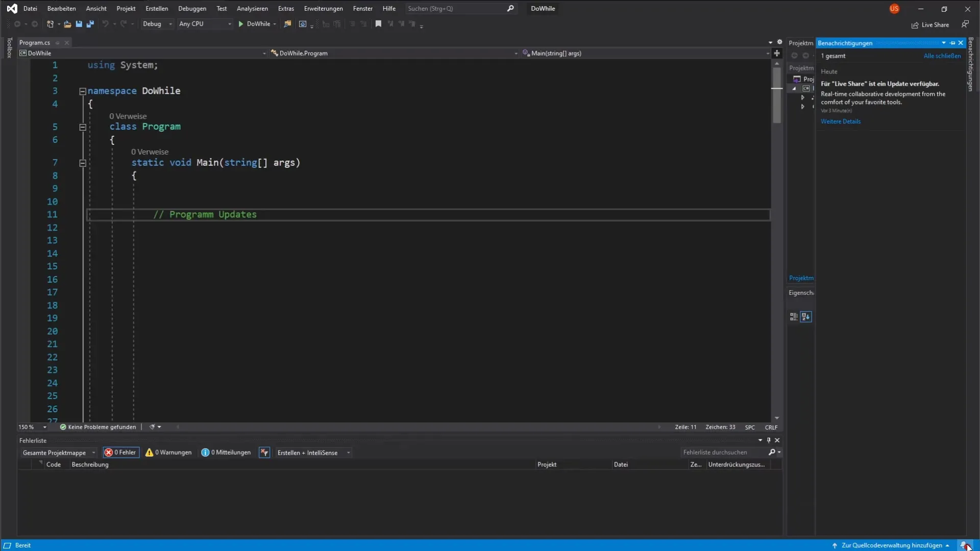Open the Weitere Details link
The image size is (980, 551).
[840, 121]
